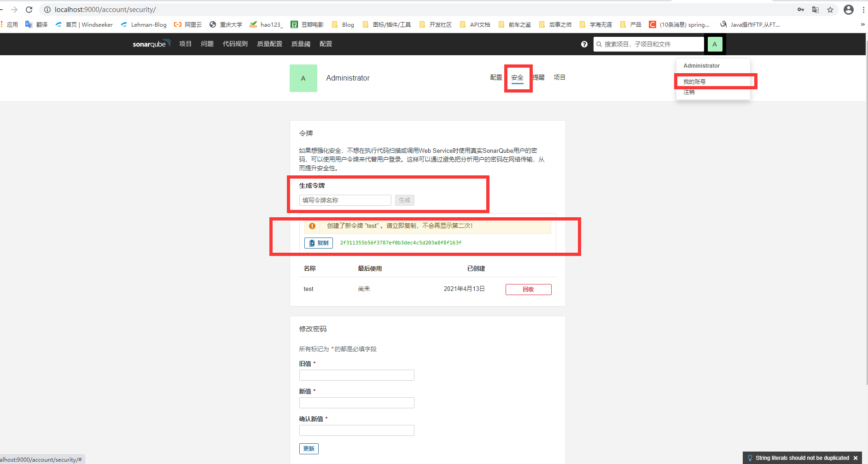
Task: Switch to account 提醒 tab
Action: point(538,77)
